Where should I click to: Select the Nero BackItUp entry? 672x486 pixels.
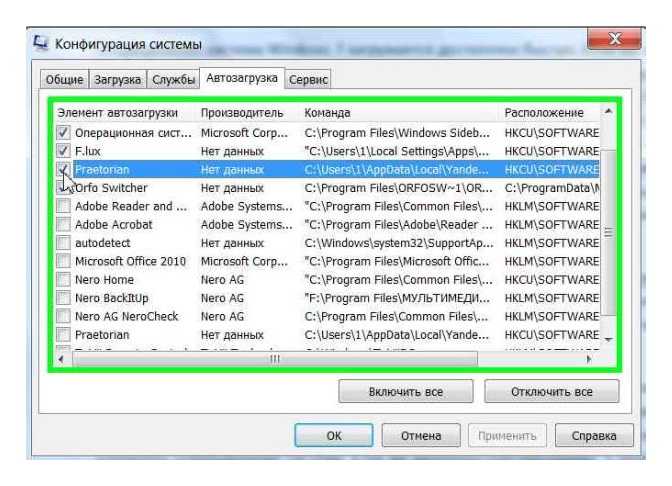coord(111,298)
